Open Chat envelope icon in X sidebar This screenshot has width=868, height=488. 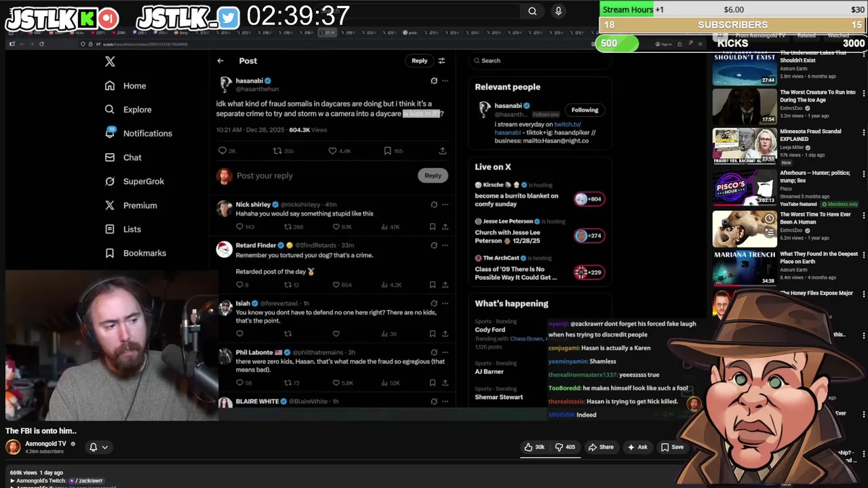pos(110,157)
